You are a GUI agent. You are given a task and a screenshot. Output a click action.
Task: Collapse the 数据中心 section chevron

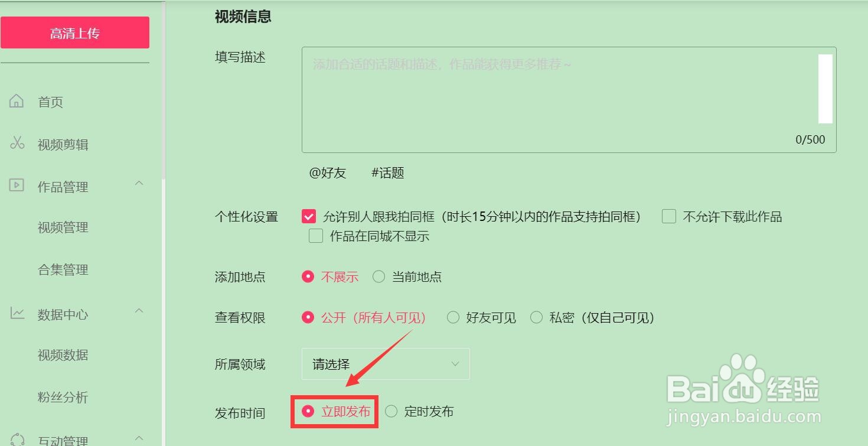[139, 311]
